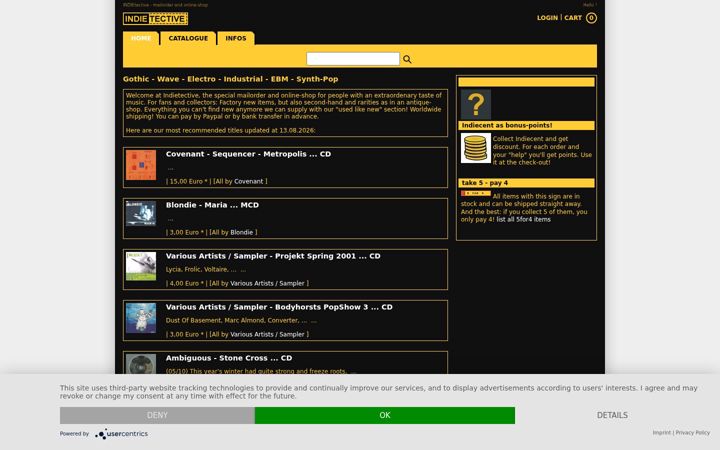Click the Usercentrics logo
Image resolution: width=720 pixels, height=450 pixels.
point(122,433)
